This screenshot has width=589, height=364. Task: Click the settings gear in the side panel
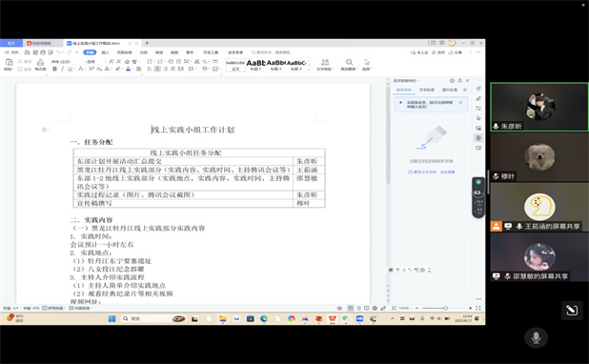click(x=452, y=80)
